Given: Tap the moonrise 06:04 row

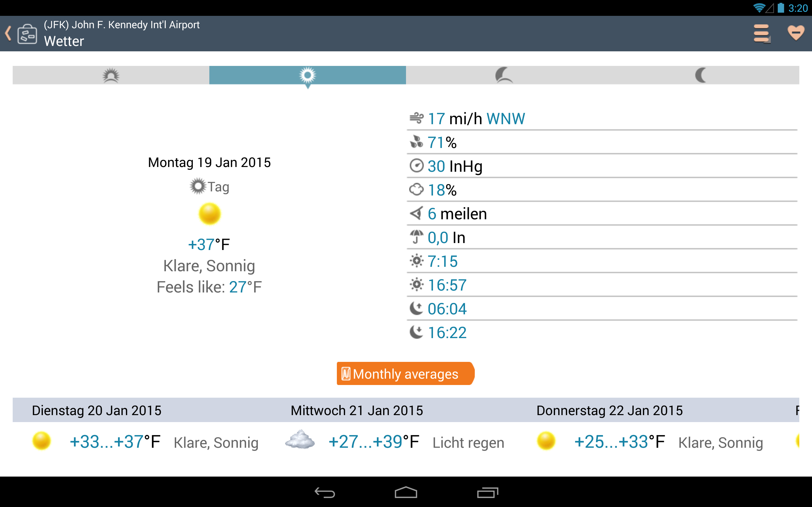Looking at the screenshot, I should (447, 309).
